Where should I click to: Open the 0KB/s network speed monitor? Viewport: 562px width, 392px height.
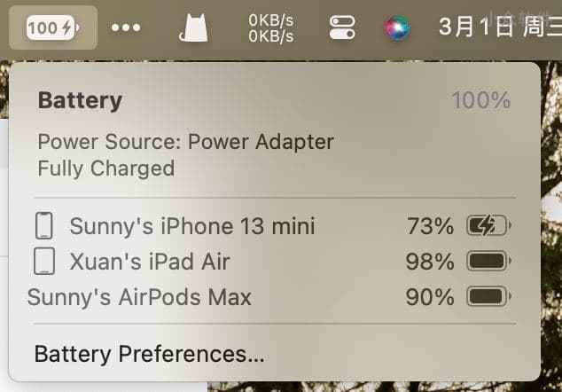271,28
